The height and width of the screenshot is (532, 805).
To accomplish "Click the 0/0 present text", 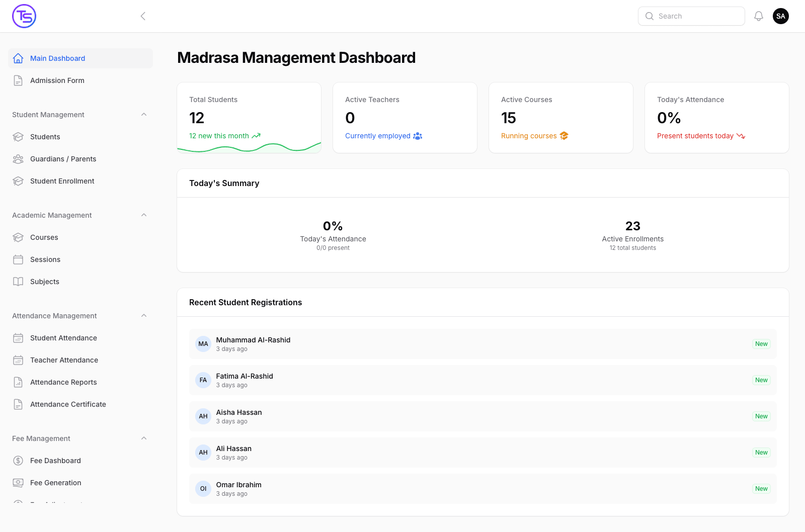I will 333,248.
